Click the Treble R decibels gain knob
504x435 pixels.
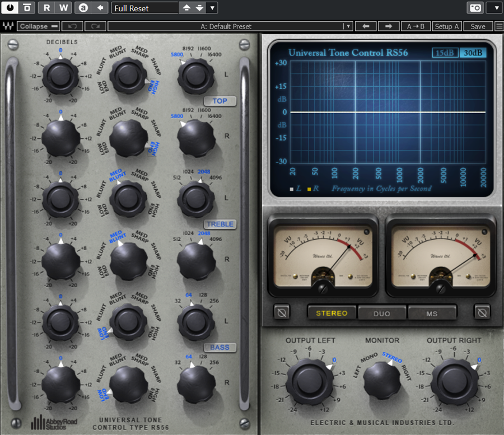click(60, 261)
